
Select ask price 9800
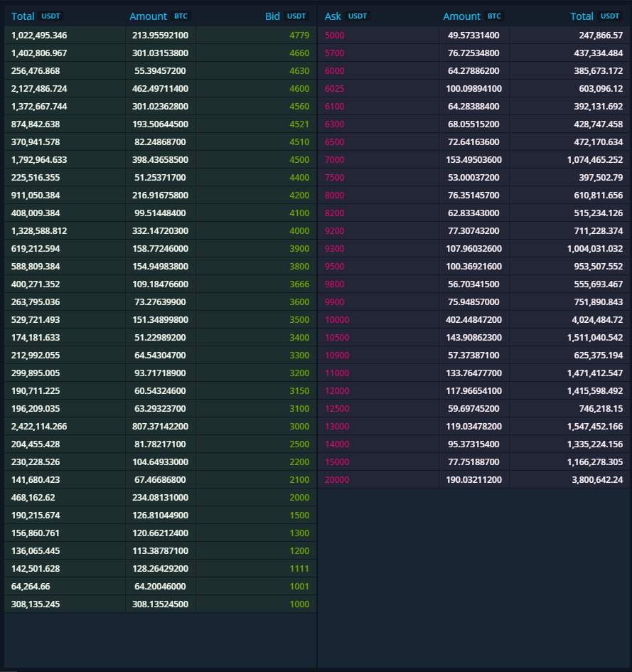point(334,284)
